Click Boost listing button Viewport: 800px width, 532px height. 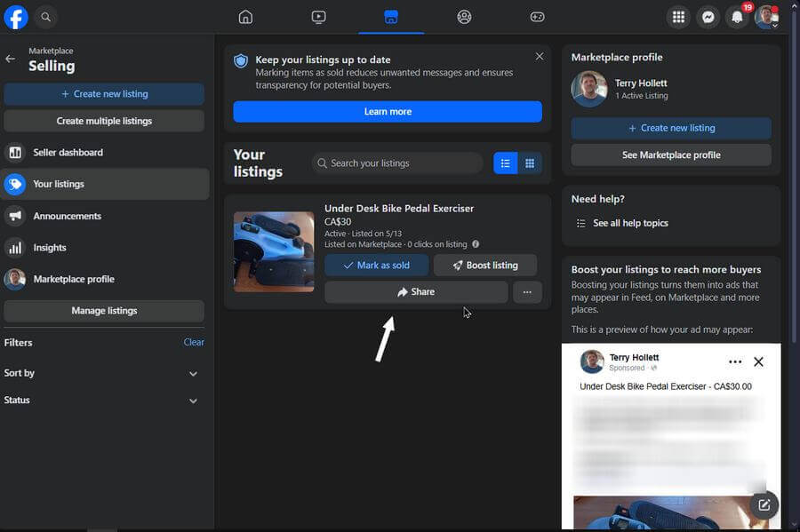485,265
